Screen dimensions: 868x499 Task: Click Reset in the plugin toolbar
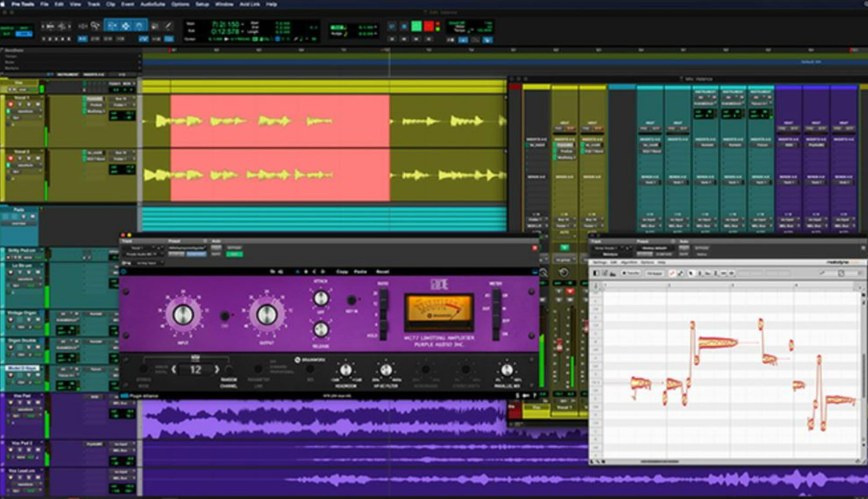[x=382, y=272]
